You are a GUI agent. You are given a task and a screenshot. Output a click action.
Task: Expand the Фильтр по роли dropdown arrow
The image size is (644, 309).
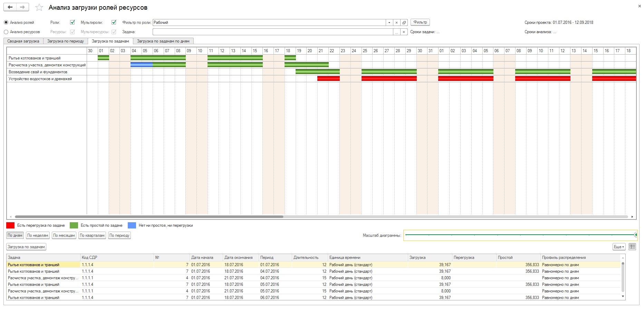(389, 22)
